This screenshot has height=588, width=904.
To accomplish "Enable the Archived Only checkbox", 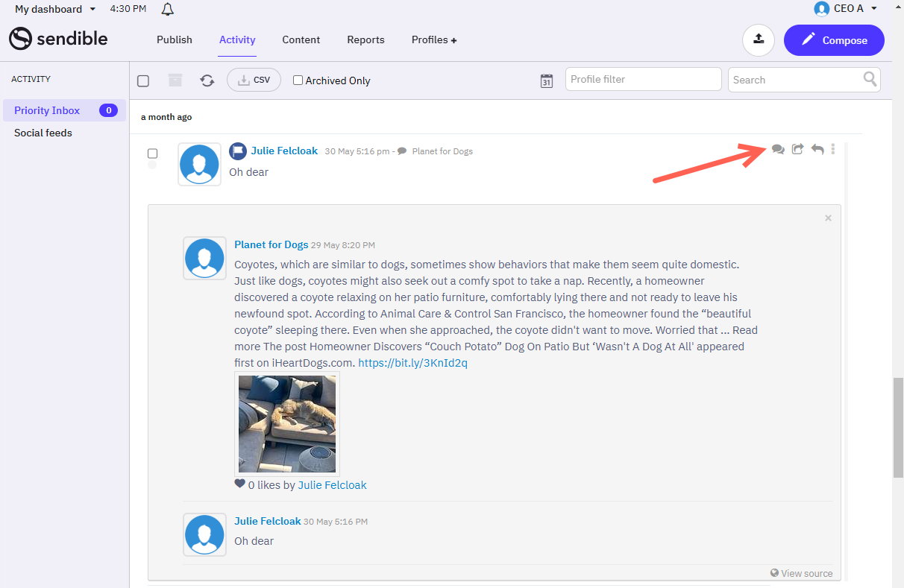I will coord(298,80).
